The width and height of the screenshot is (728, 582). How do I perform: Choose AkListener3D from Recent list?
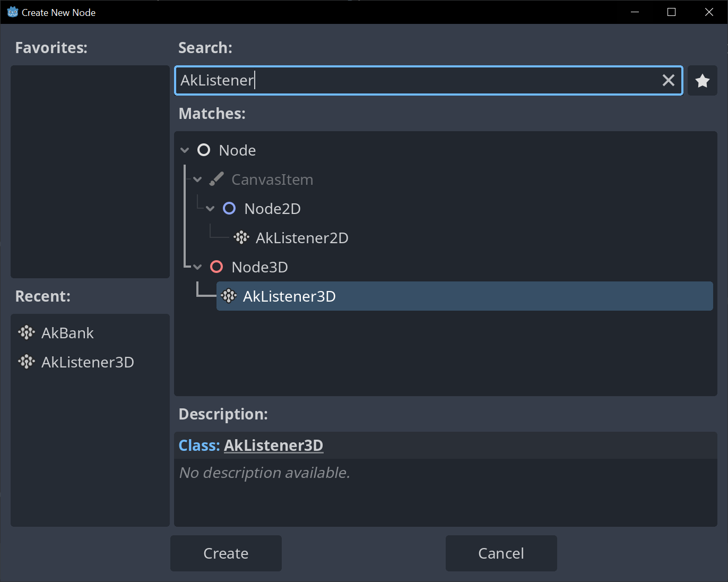(88, 362)
